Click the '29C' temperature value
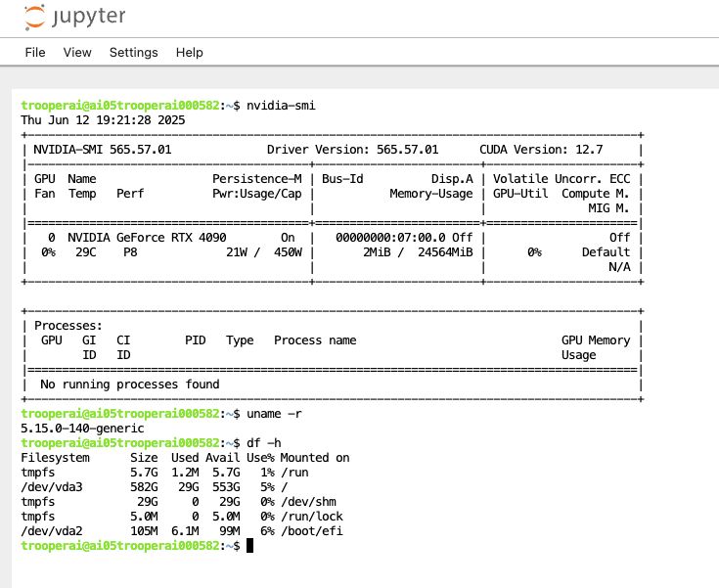 86,252
